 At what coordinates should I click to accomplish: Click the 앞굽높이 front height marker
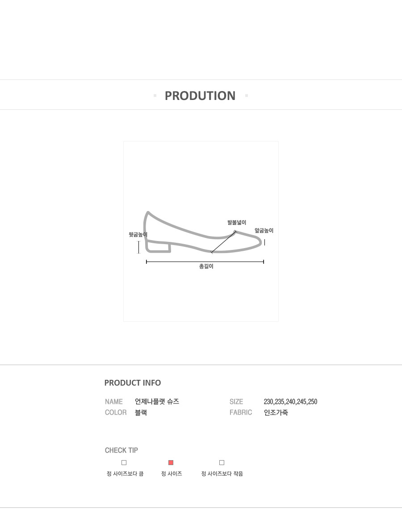(x=264, y=242)
